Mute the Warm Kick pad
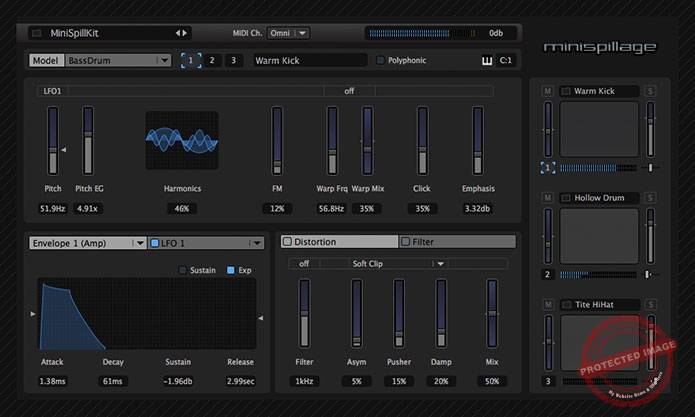The height and width of the screenshot is (417, 695). coord(547,91)
